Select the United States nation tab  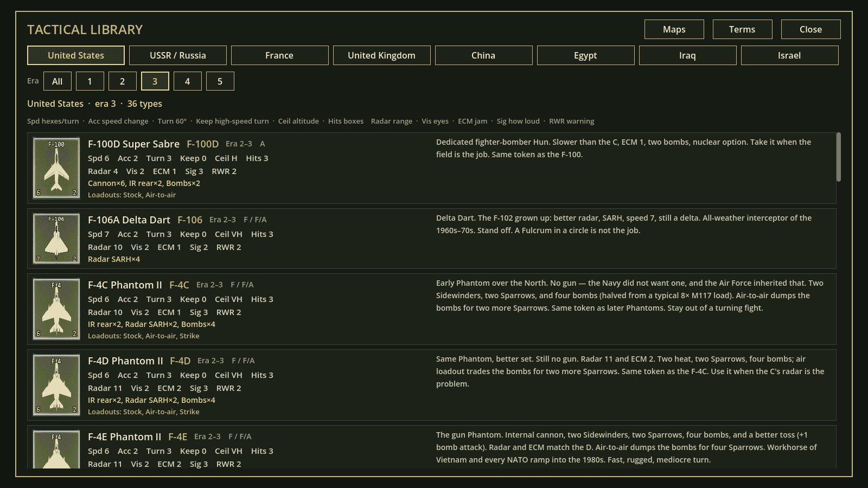click(x=76, y=55)
